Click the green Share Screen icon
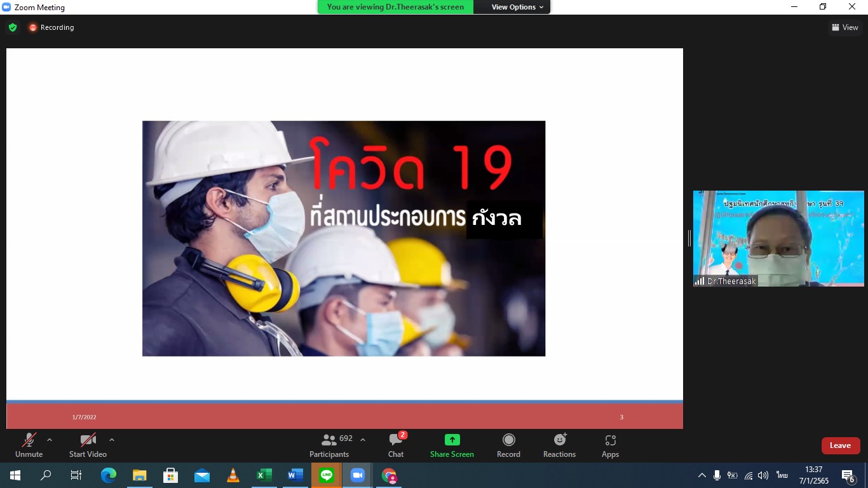Screen dimensions: 868x488 pyautogui.click(x=452, y=440)
